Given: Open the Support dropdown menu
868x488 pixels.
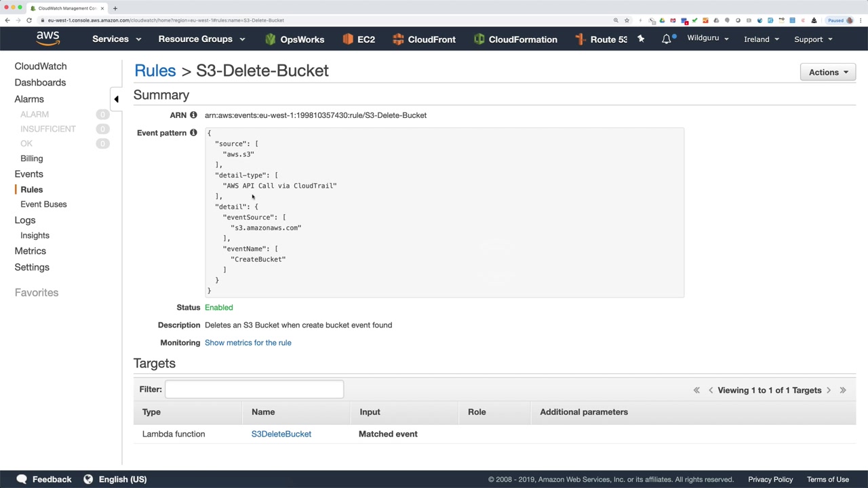Looking at the screenshot, I should pos(813,39).
